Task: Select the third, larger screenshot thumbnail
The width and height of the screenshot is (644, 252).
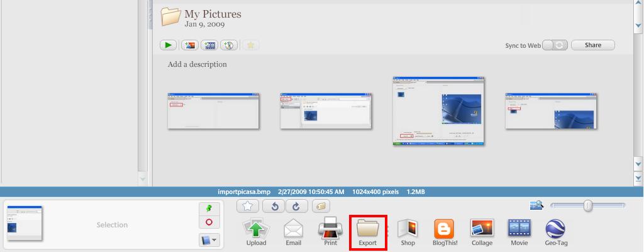Action: pyautogui.click(x=438, y=112)
